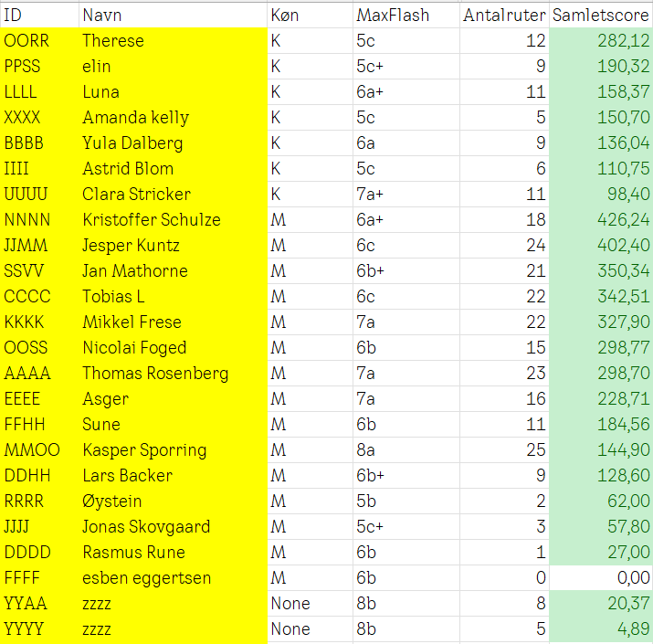Select the score cell 426,24

601,220
